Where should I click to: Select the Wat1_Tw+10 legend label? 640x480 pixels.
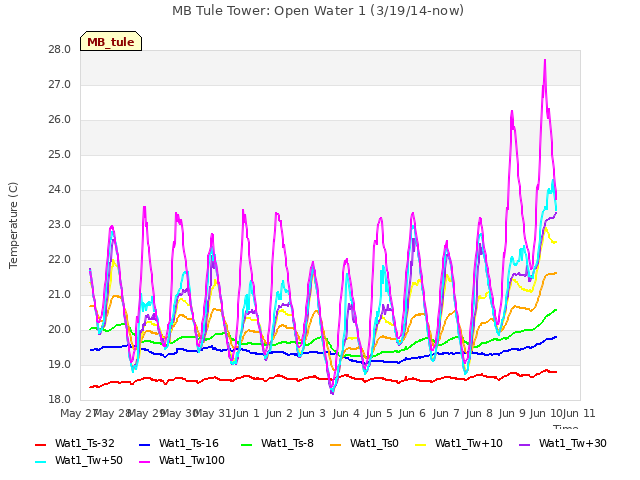coord(469,444)
